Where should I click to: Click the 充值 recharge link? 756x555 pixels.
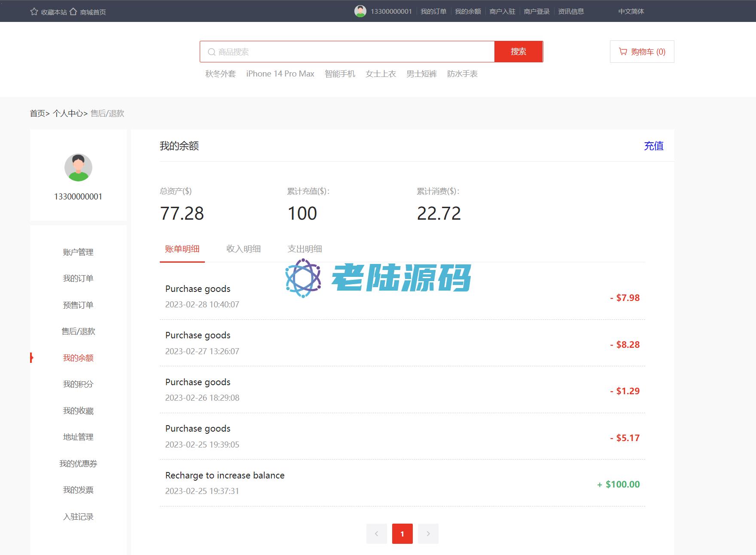coord(653,146)
